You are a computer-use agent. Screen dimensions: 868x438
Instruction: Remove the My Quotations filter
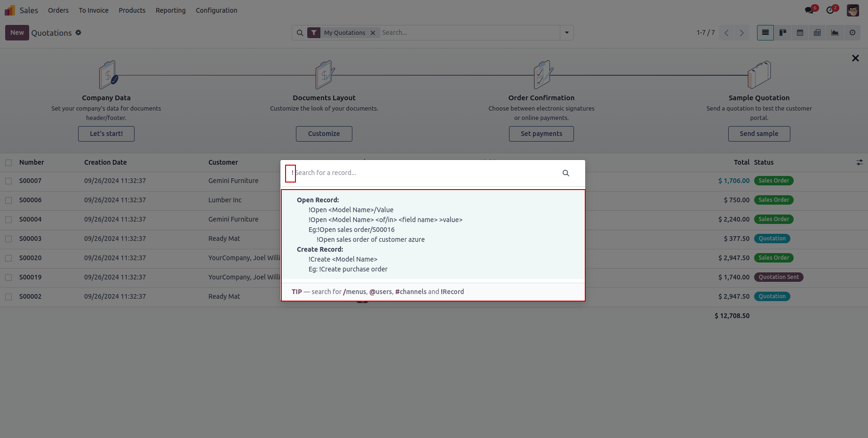point(373,33)
